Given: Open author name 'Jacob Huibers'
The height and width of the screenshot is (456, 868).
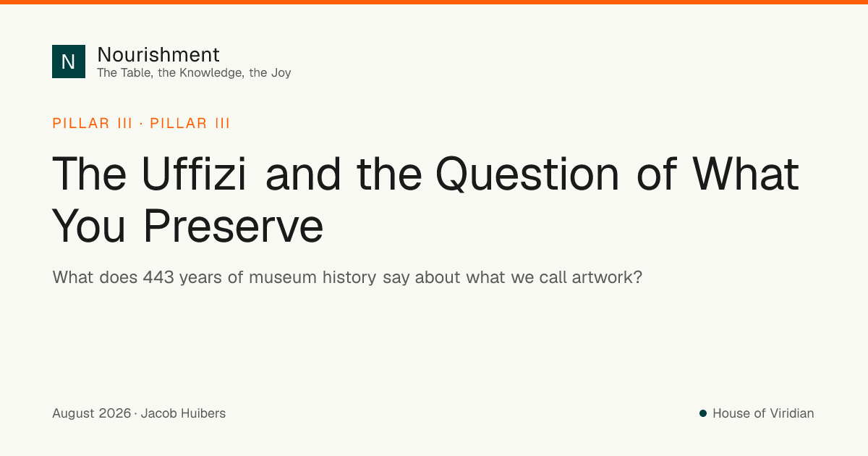Looking at the screenshot, I should pos(183,413).
